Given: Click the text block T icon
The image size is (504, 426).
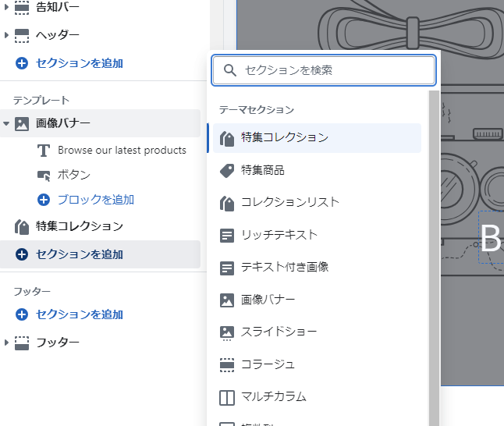Looking at the screenshot, I should [x=44, y=151].
